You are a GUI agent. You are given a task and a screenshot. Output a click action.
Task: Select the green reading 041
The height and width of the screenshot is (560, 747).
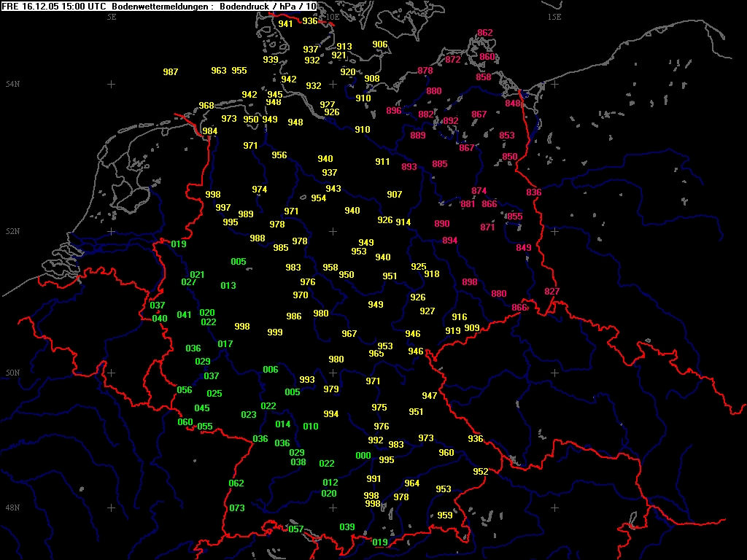(x=184, y=315)
